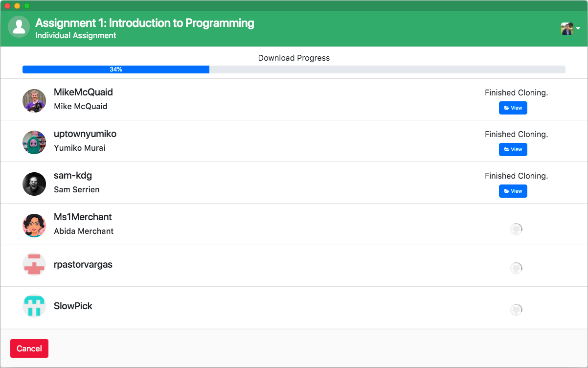Click pending GitHub icon for rpastorvargas
This screenshot has height=368, width=588.
pos(516,268)
